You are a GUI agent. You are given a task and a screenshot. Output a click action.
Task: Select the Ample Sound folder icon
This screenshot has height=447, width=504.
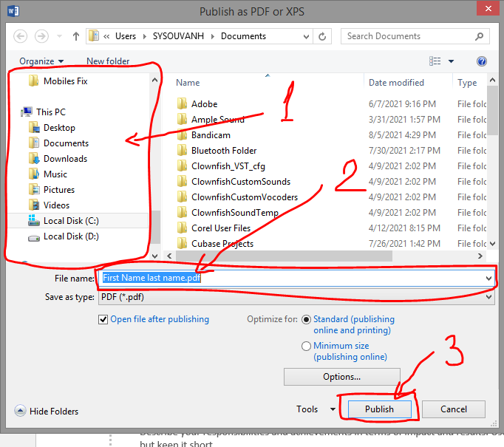[182, 119]
